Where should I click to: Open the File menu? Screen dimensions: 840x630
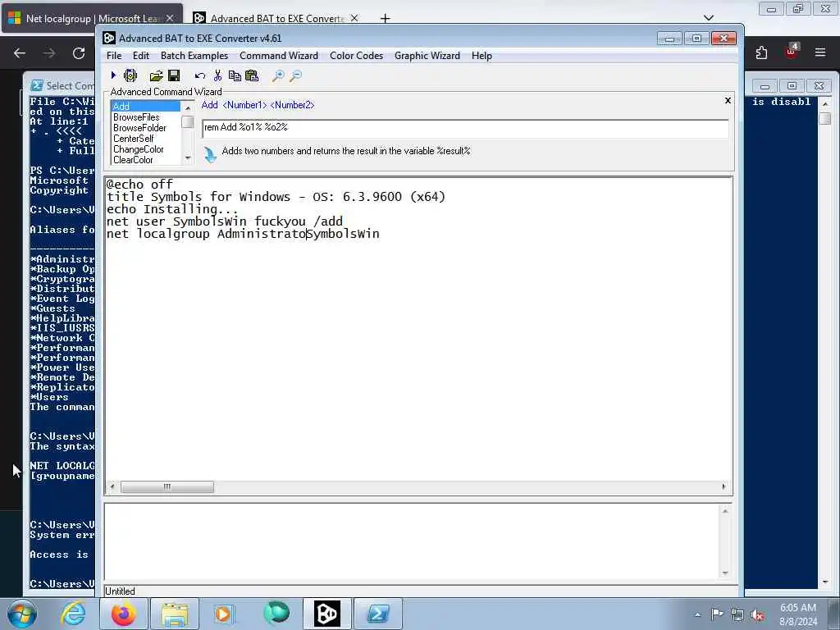[114, 56]
